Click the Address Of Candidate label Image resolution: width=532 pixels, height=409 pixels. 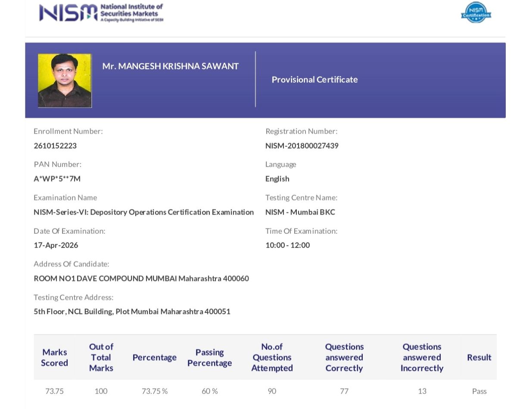point(72,263)
